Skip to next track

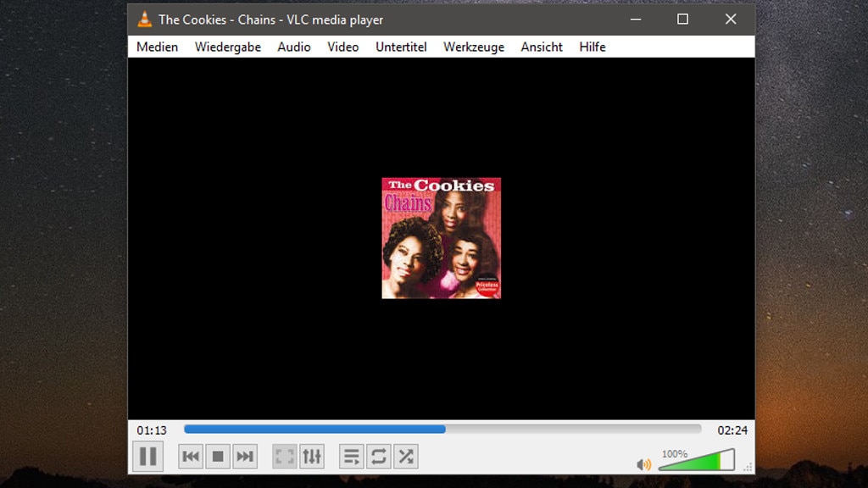coord(246,456)
